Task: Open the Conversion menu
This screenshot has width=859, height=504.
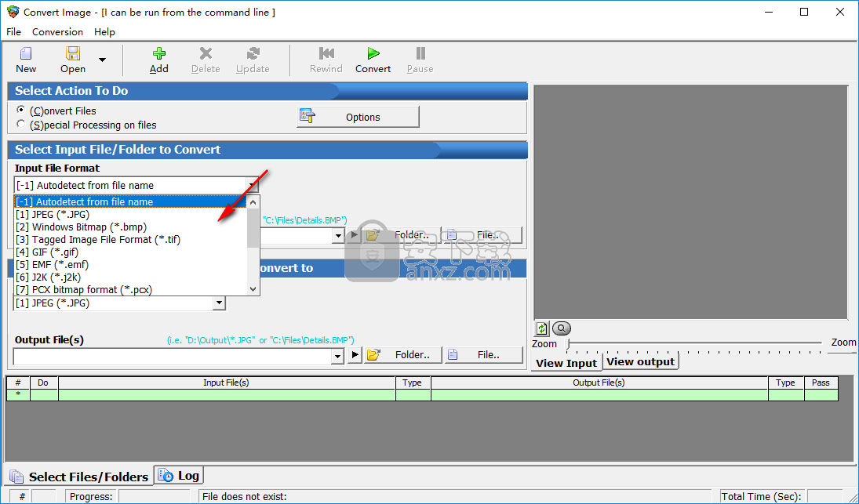Action: click(x=57, y=32)
